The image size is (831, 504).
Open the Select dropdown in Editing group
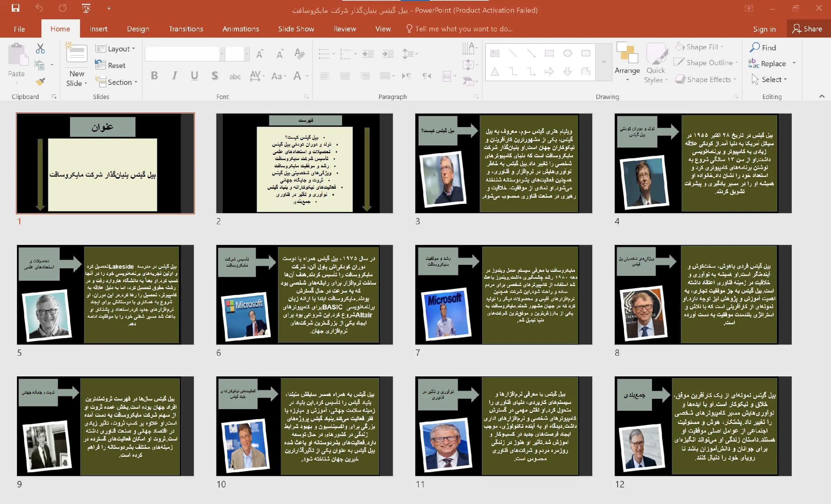(770, 79)
